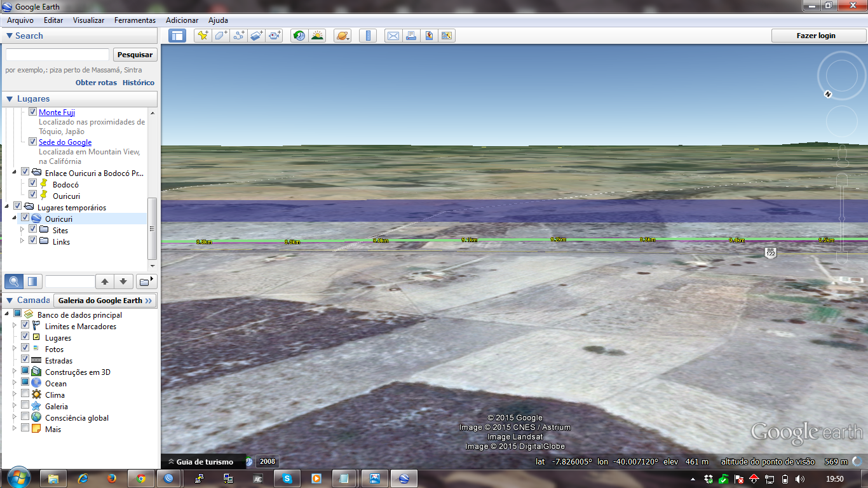Collapse the Lugares panel header
This screenshot has height=488, width=868.
coord(10,98)
